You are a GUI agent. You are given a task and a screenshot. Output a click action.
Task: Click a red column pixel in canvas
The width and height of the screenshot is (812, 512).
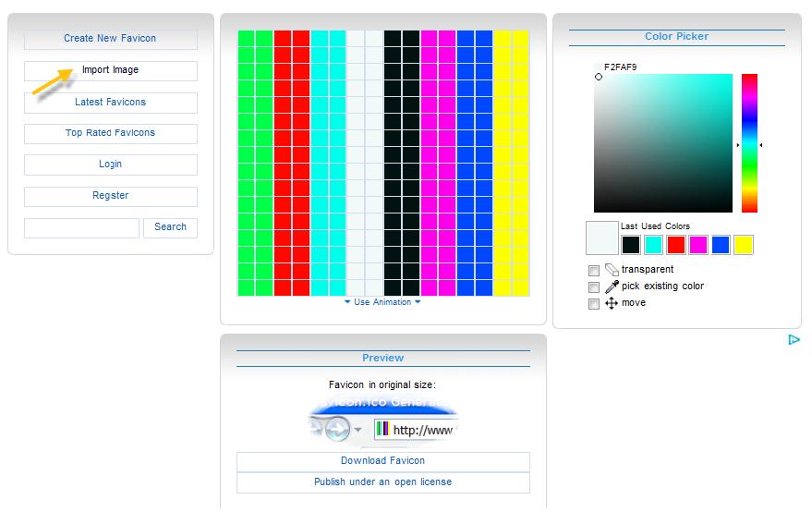pyautogui.click(x=292, y=164)
